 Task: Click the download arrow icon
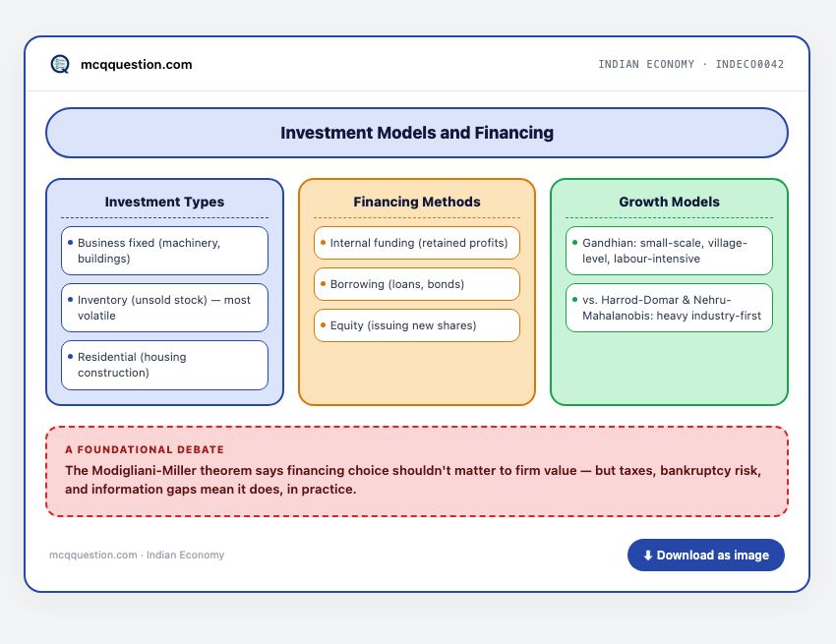648,555
